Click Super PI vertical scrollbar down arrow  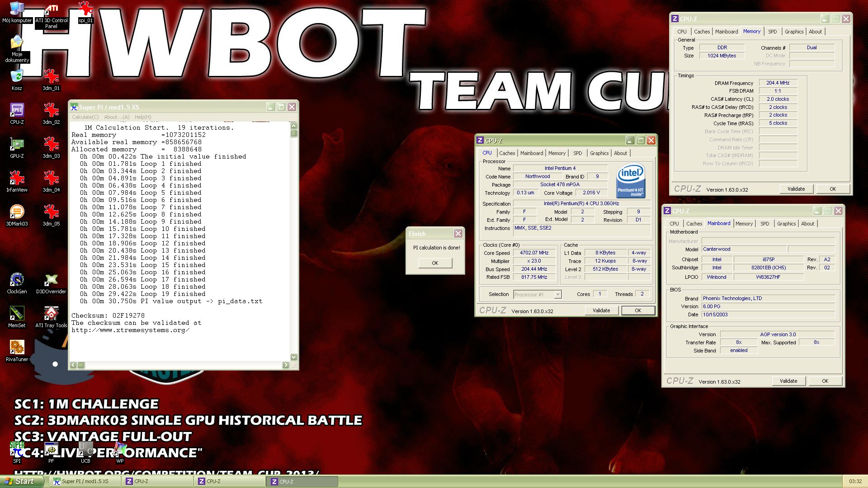pos(294,357)
